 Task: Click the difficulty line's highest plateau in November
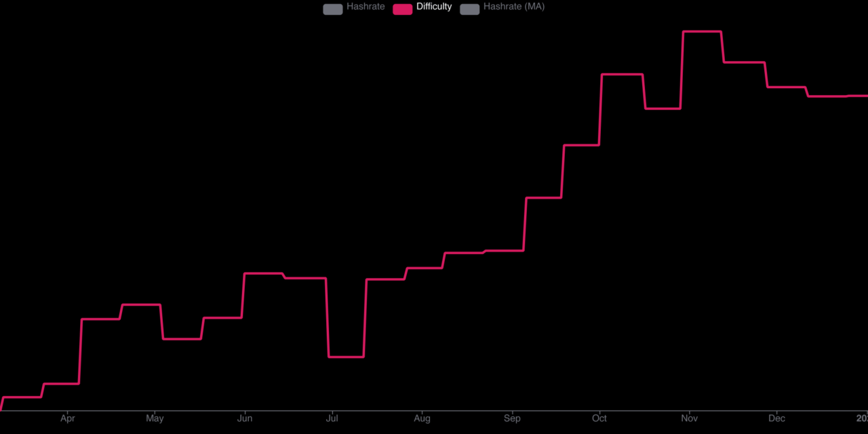pyautogui.click(x=702, y=32)
